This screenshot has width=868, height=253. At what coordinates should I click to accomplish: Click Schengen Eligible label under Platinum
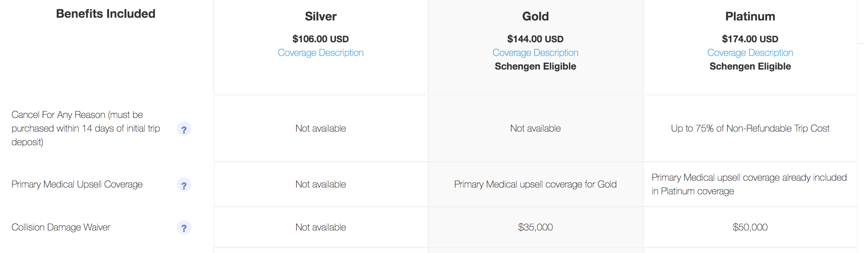point(750,66)
